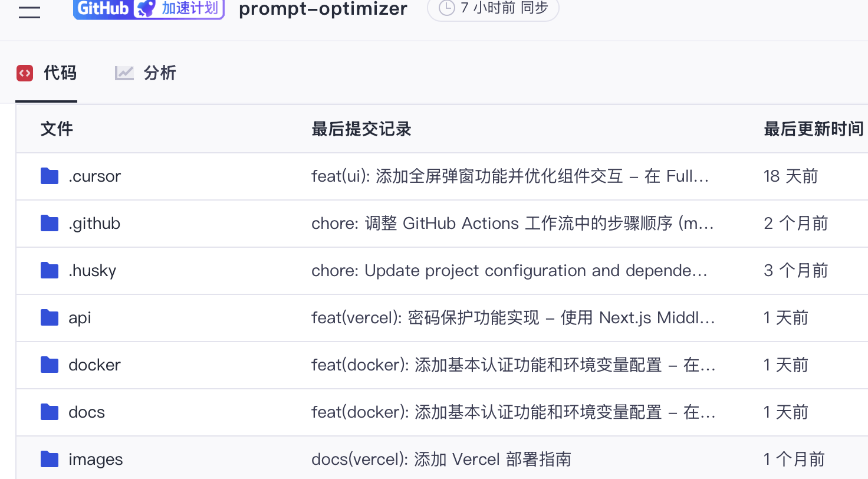Open the .husky folder icon

(50, 270)
